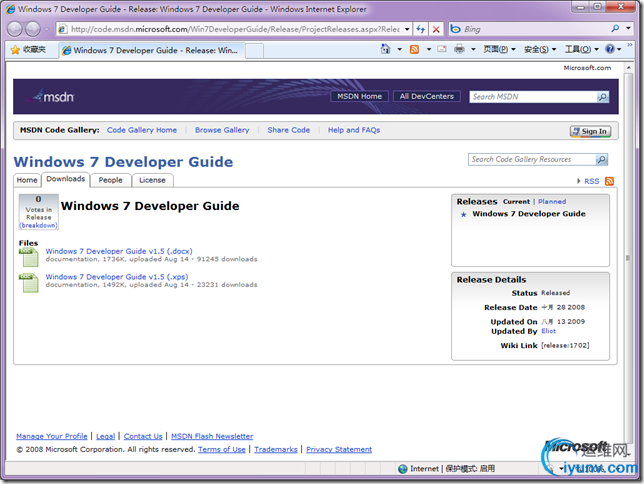Switch to the Downloads tab
644x484 pixels.
[65, 179]
